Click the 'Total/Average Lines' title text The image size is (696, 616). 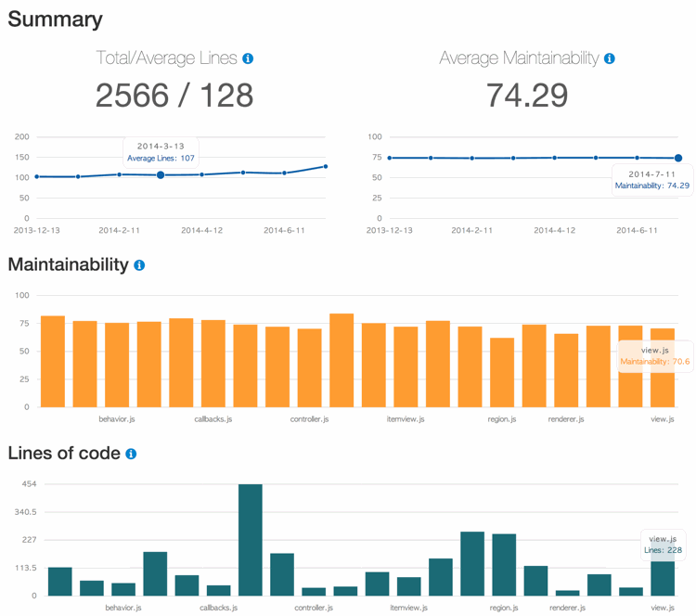click(x=167, y=58)
